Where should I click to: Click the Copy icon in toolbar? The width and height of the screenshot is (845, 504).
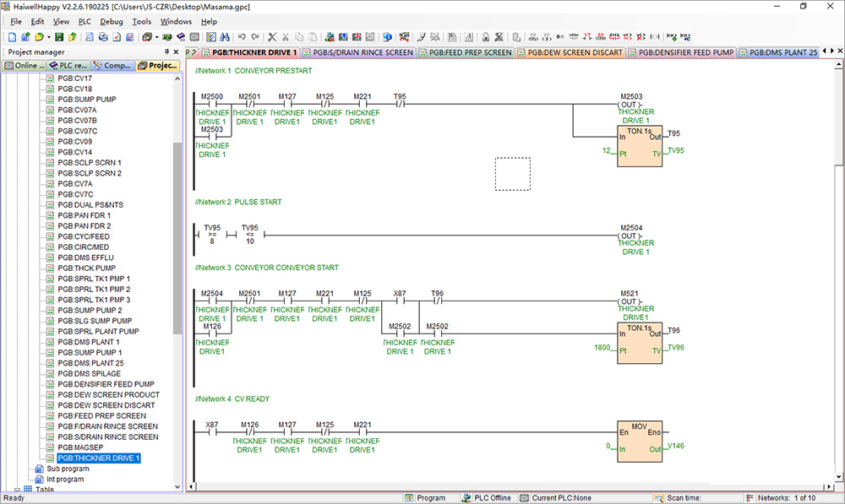(x=299, y=36)
